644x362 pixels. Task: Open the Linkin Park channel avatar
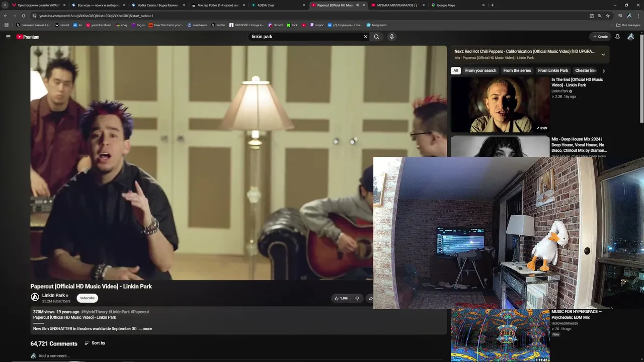tap(35, 298)
